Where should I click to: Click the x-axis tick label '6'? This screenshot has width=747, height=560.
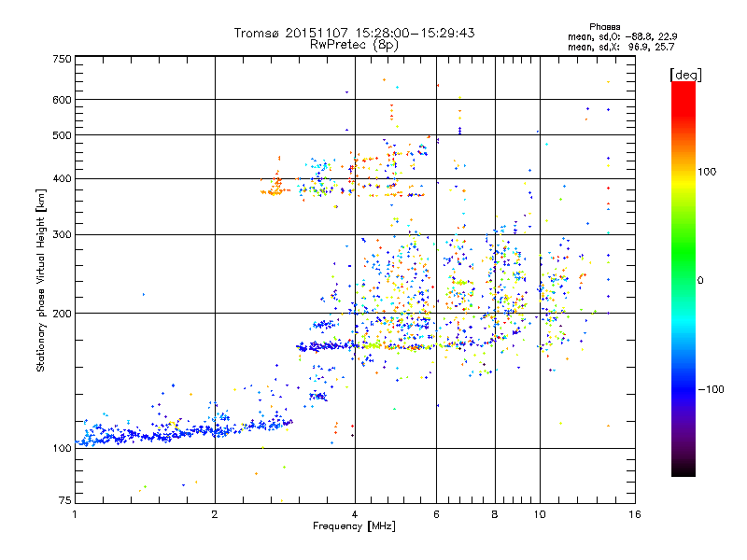coord(436,514)
